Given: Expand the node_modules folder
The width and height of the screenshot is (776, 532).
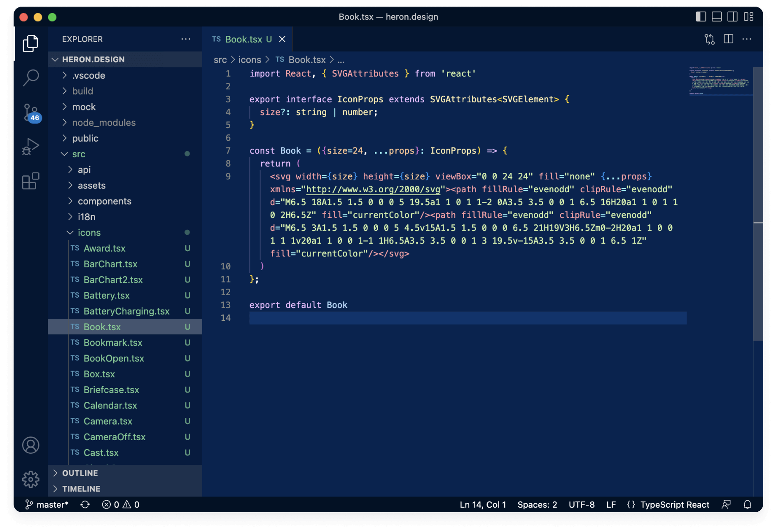Looking at the screenshot, I should click(x=125, y=122).
